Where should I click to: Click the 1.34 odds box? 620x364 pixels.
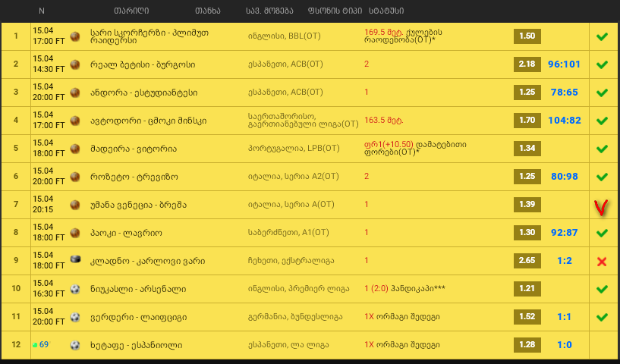[527, 148]
